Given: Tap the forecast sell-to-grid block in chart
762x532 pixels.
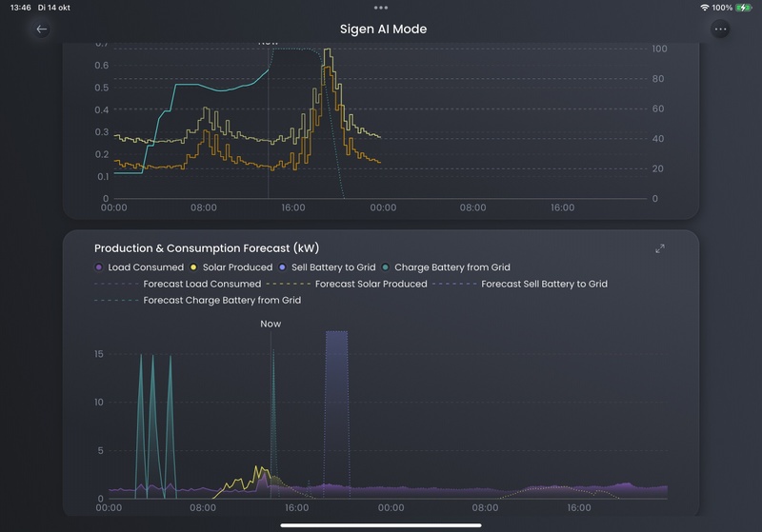Looking at the screenshot, I should (x=337, y=414).
